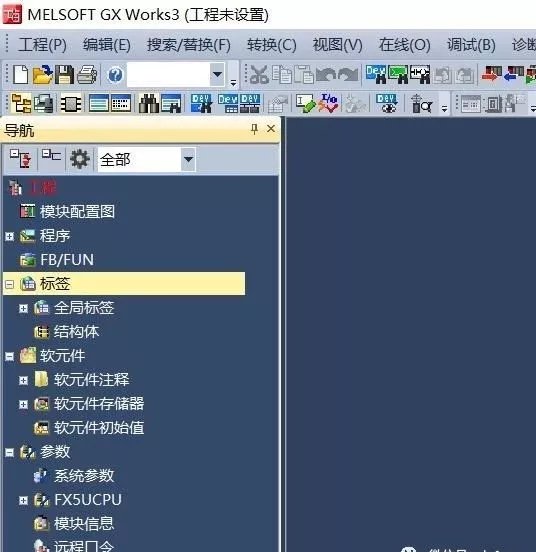
Task: Expand the FX5UCPU parameter node
Action: pos(24,500)
